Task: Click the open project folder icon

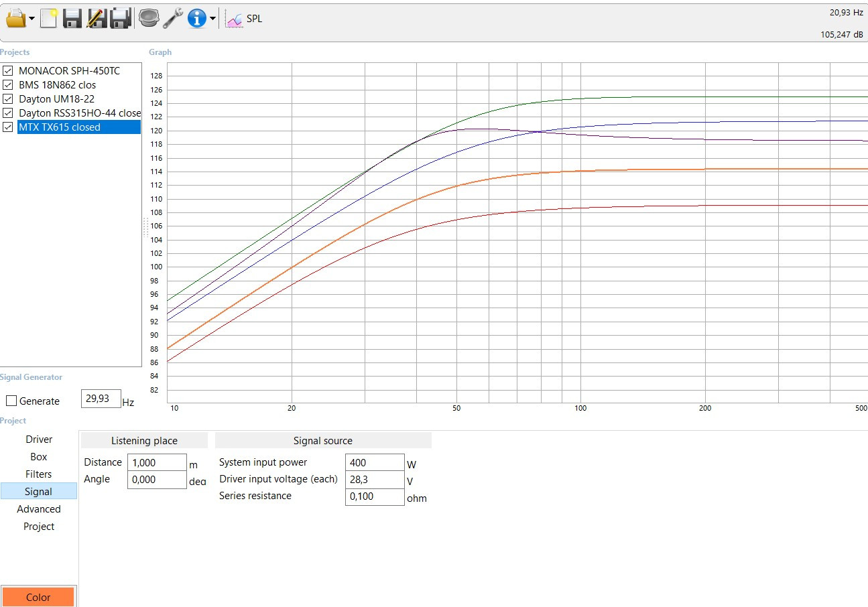Action: (x=15, y=19)
